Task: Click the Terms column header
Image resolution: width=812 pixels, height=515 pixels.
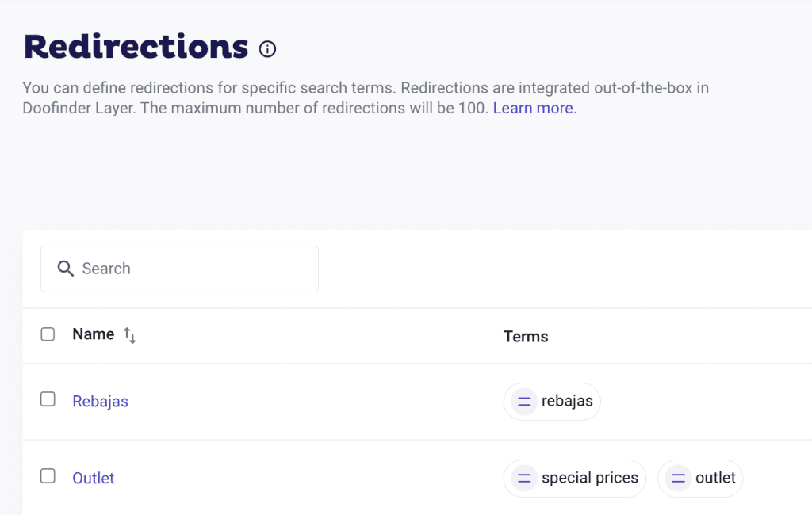Action: pos(526,337)
